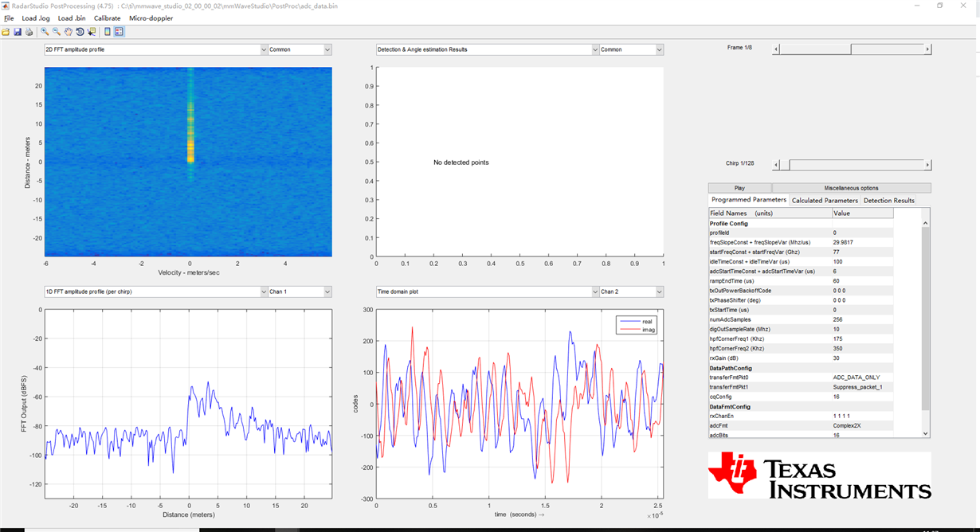This screenshot has height=532, width=980.
Task: Select the numAdcSamples row
Action: [801, 319]
